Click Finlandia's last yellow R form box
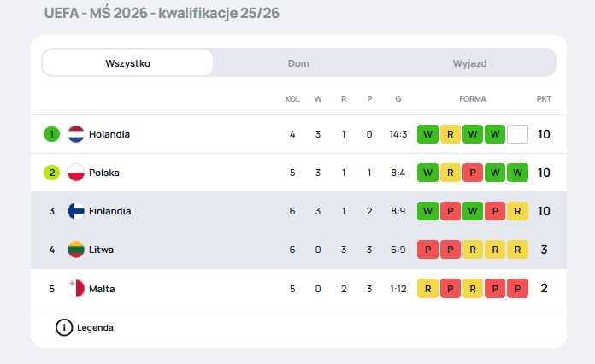 517,211
